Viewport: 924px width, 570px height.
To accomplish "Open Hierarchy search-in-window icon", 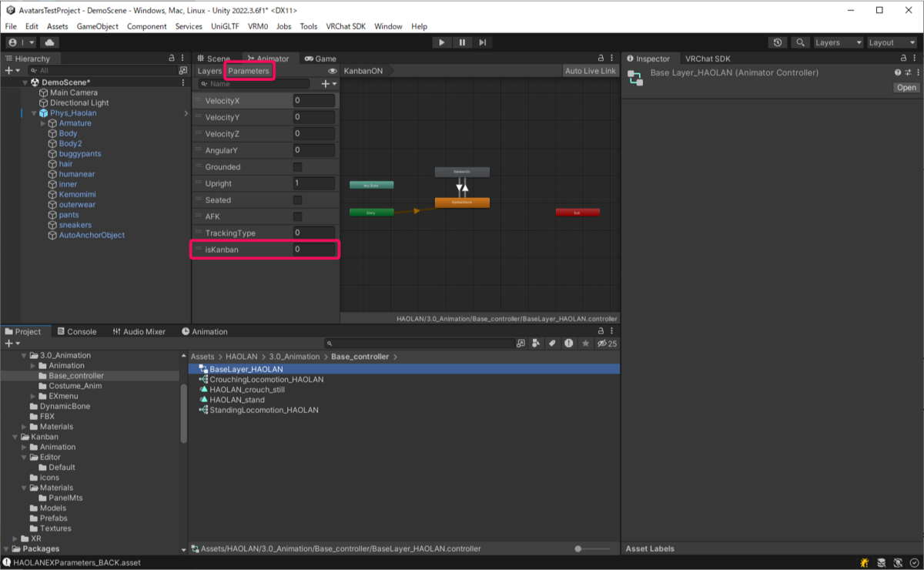I will point(183,70).
